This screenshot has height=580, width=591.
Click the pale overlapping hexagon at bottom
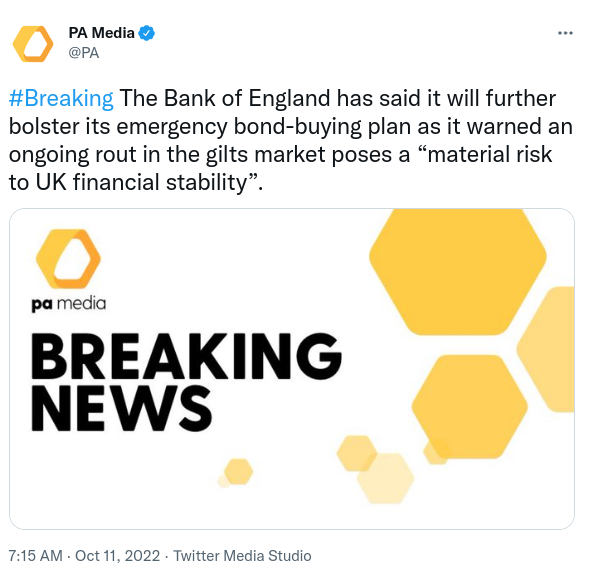[x=386, y=479]
